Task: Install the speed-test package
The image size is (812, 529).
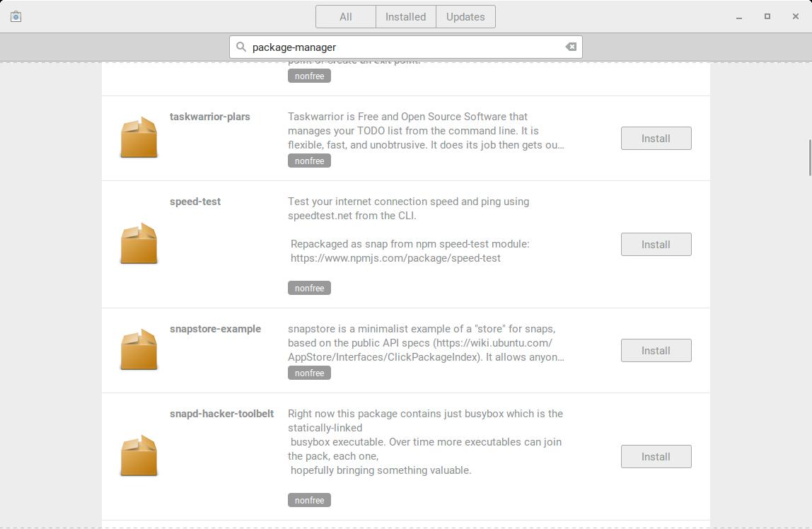Action: [656, 245]
